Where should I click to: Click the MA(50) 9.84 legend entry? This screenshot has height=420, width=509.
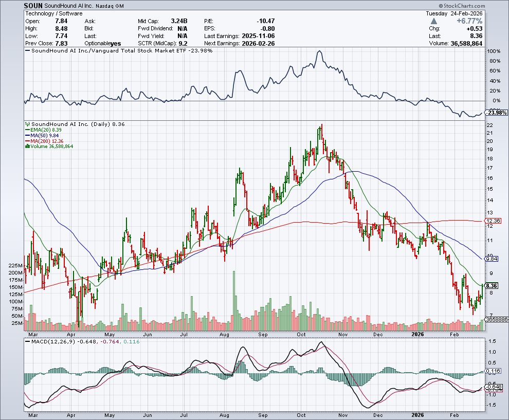click(42, 135)
